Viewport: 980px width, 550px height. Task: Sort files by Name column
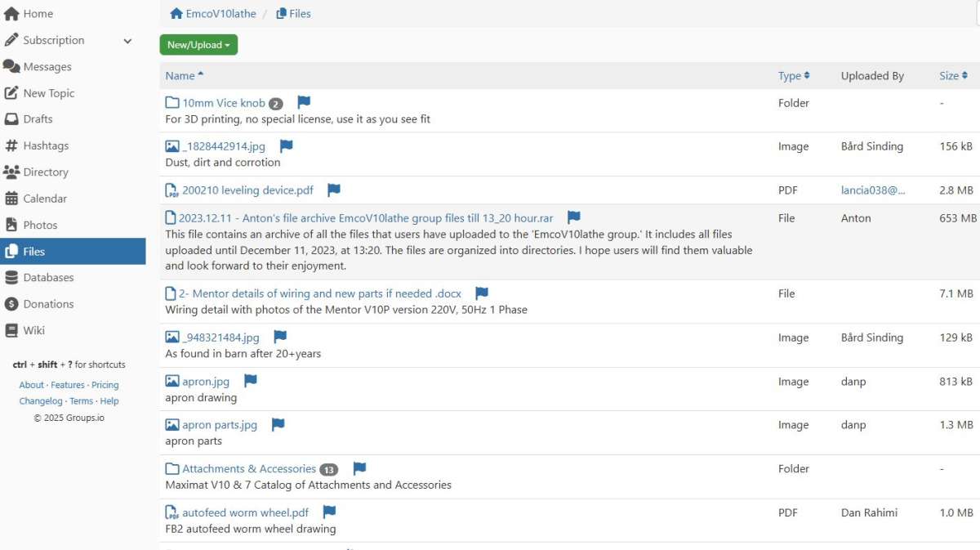pos(185,76)
